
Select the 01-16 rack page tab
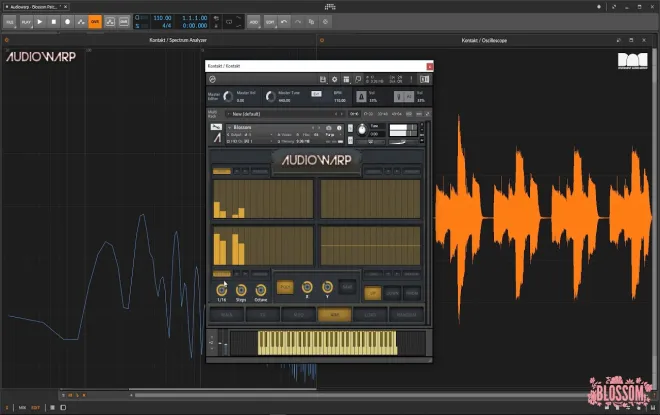pyautogui.click(x=354, y=114)
